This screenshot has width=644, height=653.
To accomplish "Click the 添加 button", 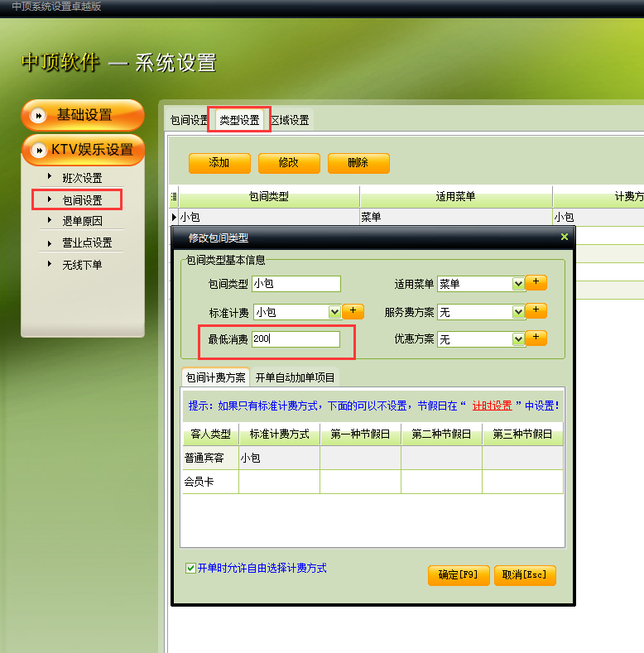I will point(219,163).
